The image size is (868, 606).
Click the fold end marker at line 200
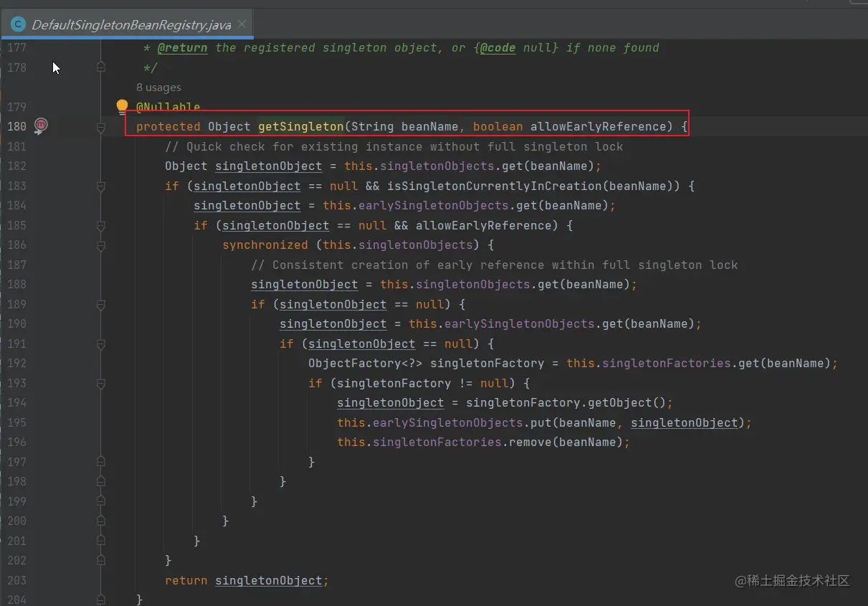(101, 521)
